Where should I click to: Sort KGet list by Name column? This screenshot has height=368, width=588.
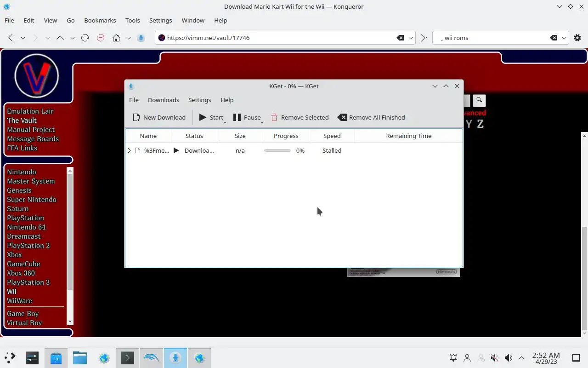pyautogui.click(x=148, y=136)
